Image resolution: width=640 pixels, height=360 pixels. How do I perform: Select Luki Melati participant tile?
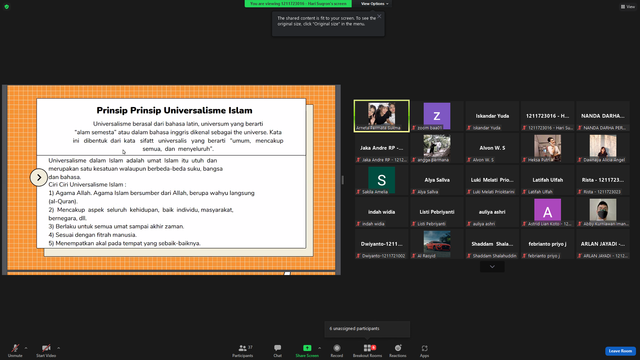point(492,180)
